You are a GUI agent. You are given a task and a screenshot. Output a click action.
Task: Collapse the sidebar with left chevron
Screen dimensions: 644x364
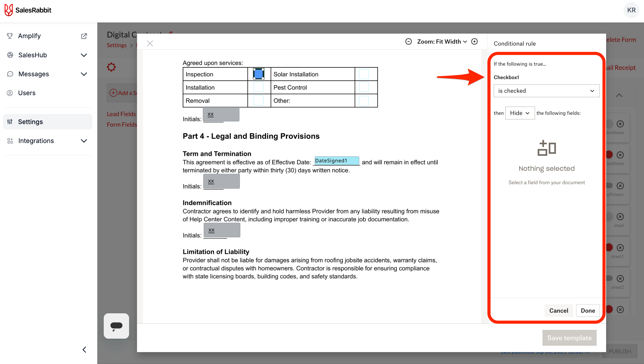coord(85,349)
